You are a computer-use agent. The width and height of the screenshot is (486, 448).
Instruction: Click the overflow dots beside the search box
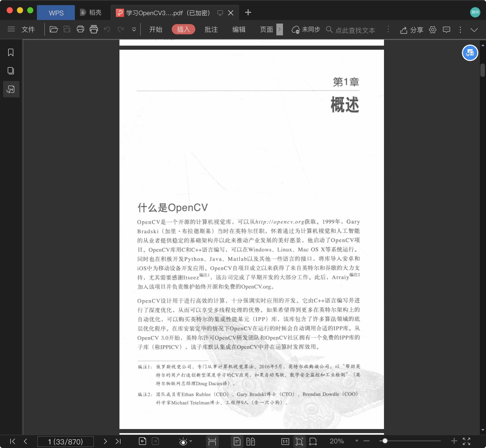(388, 29)
